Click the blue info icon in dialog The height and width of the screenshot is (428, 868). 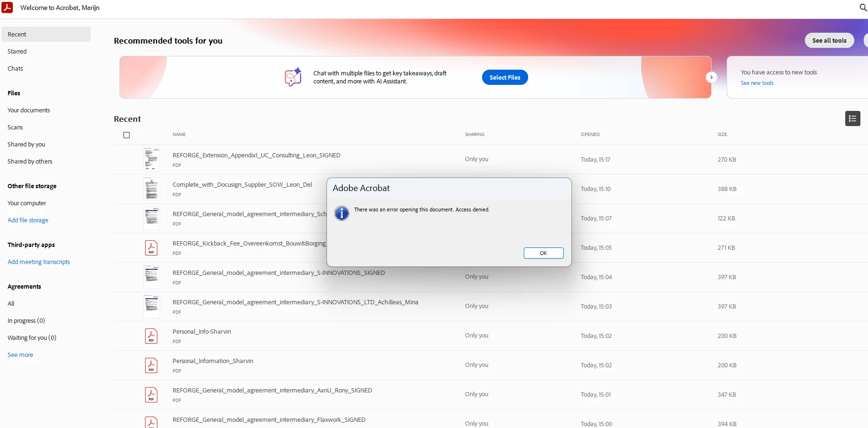(342, 213)
